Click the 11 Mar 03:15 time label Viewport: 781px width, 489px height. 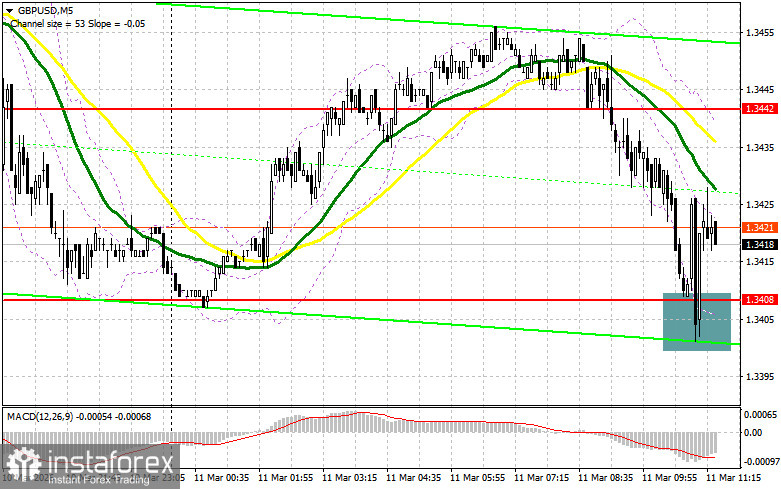tap(350, 478)
